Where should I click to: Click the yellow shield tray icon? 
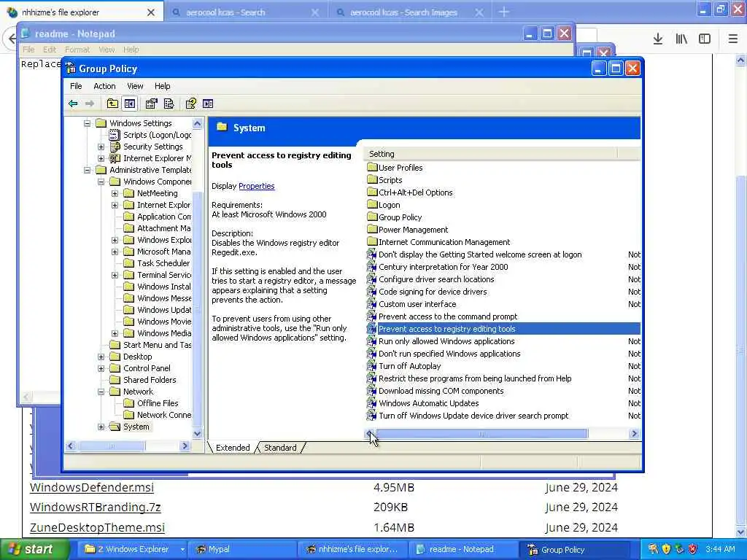(666, 549)
